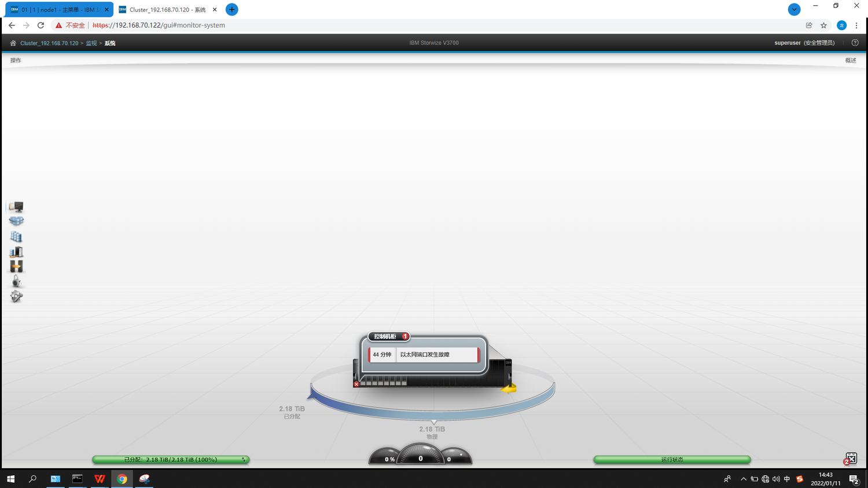Click the allocated capacity bar 2.18 TiB (100%)
868x488 pixels.
(x=171, y=460)
